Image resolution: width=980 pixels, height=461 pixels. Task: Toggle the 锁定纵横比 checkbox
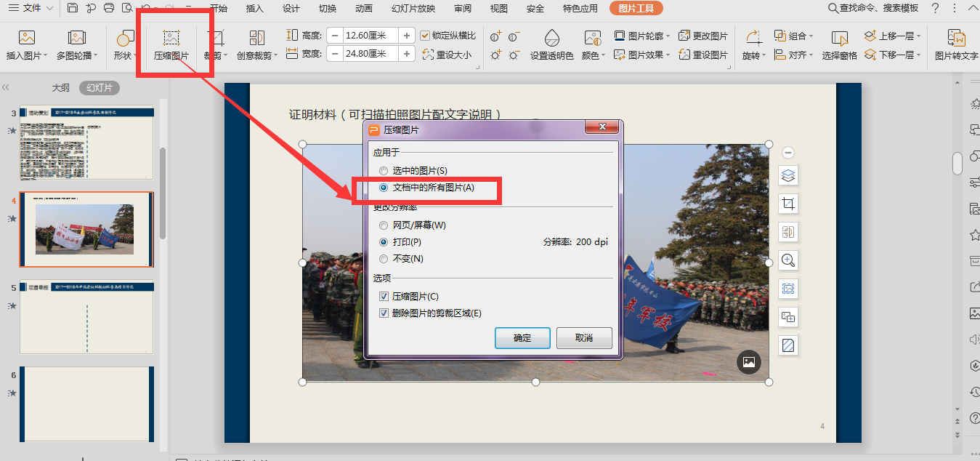click(425, 35)
